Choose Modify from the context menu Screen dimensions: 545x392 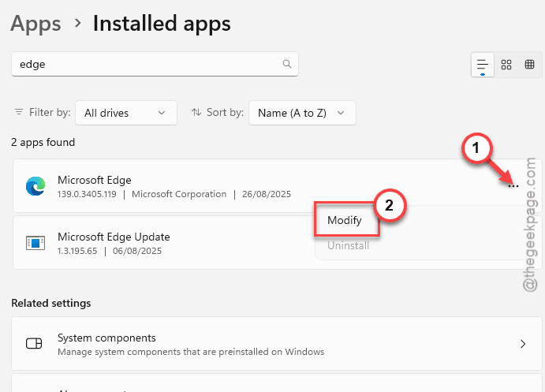345,220
